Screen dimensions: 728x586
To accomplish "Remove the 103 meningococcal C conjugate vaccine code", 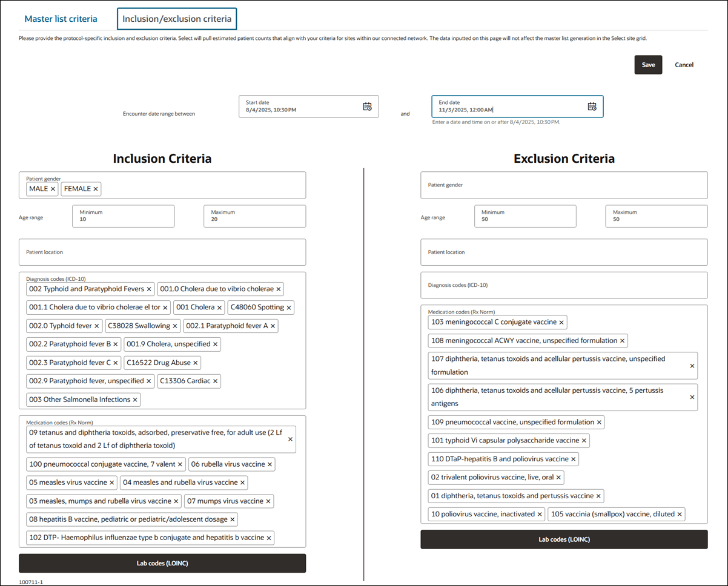I will point(561,322).
